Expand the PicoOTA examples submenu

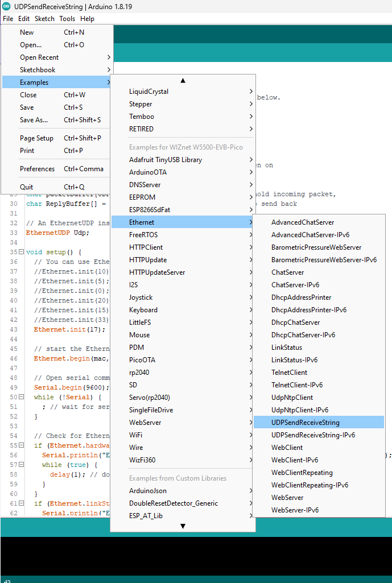click(183, 360)
